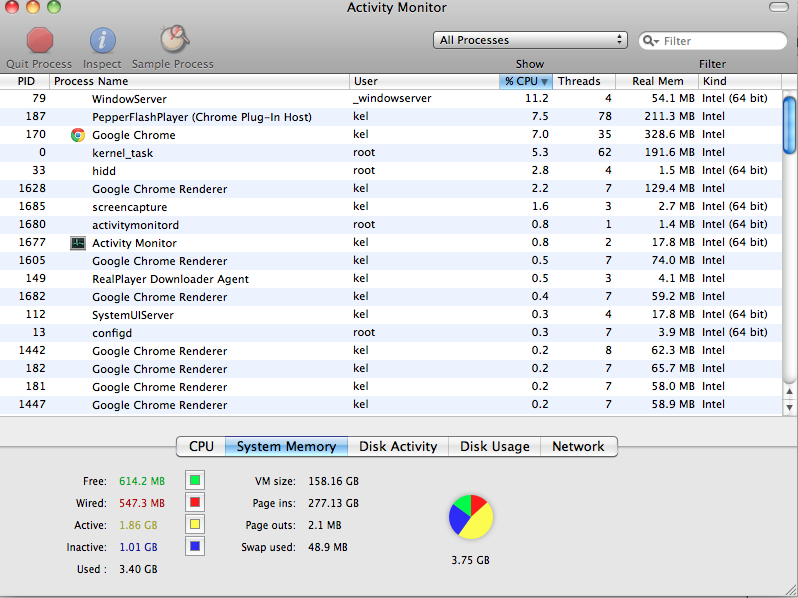Click the magnifier icon in Filter field
The image size is (798, 598).
[x=650, y=41]
